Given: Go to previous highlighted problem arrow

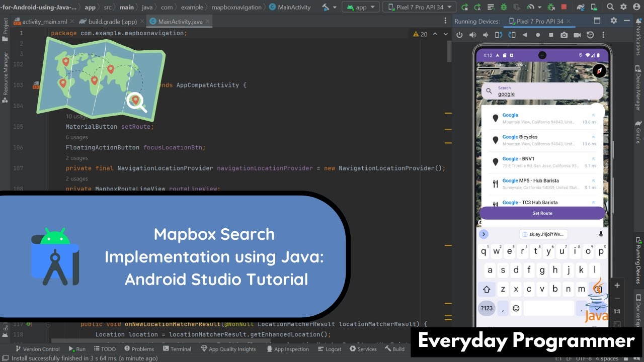Looking at the screenshot, I should pos(434,34).
